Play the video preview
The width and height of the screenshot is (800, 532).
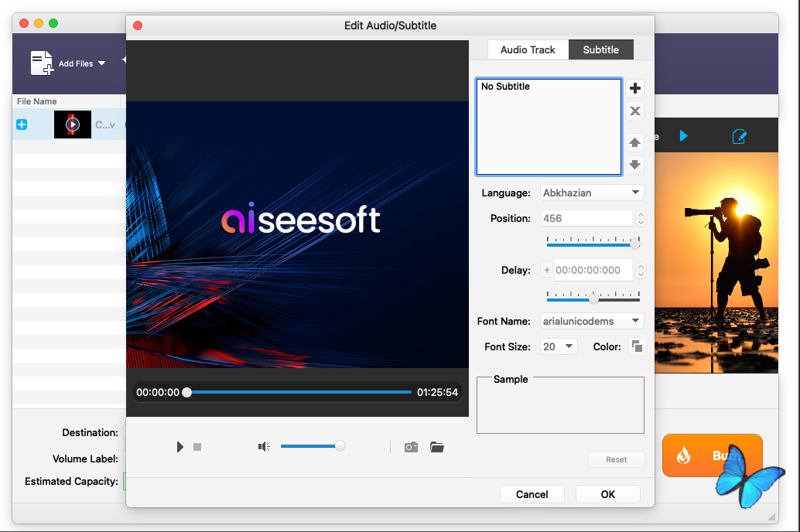(x=179, y=447)
